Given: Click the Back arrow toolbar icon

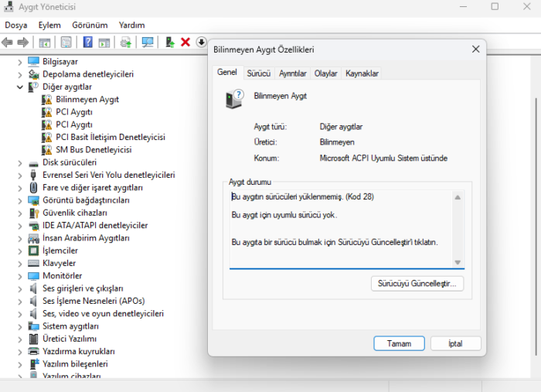Looking at the screenshot, I should click(7, 43).
